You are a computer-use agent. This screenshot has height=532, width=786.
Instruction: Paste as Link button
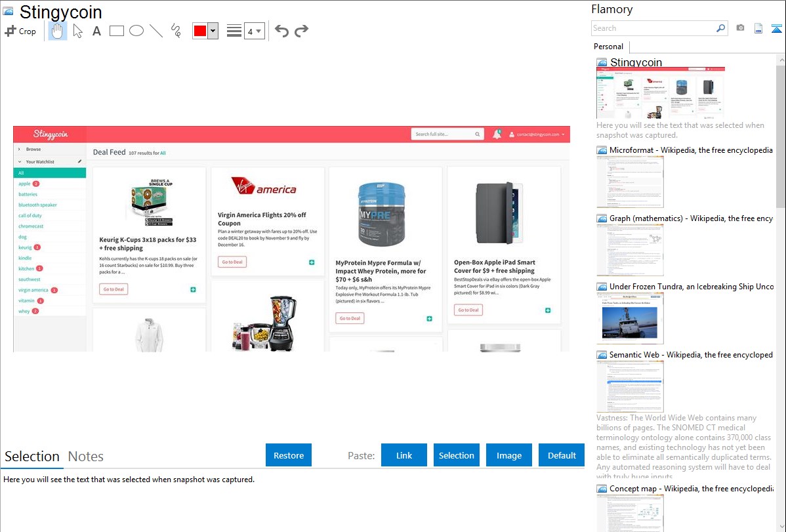(404, 455)
